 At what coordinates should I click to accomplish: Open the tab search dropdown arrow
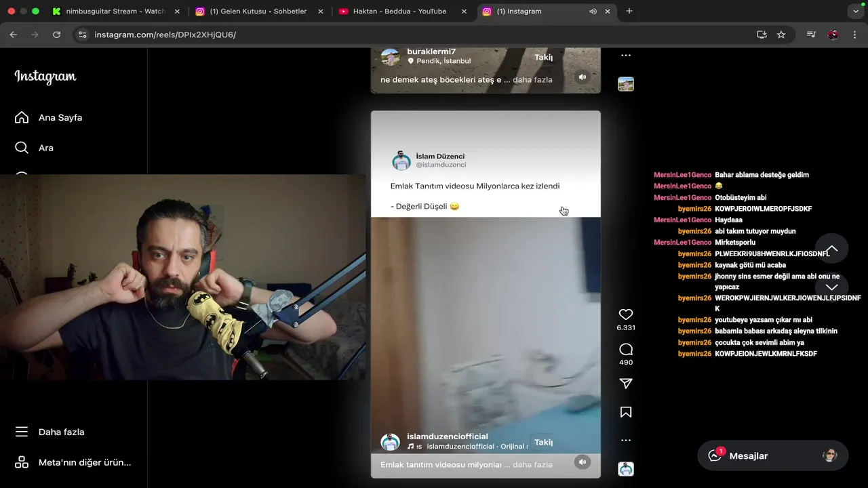[x=856, y=12]
